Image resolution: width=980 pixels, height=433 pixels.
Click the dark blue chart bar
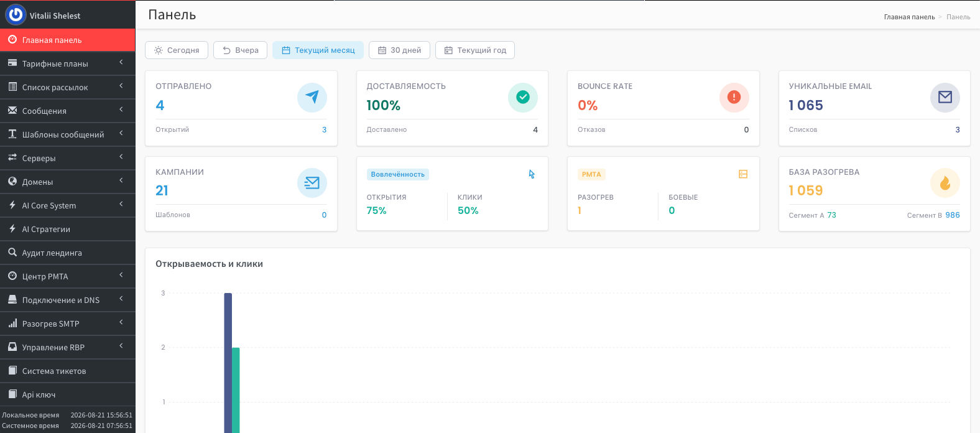(x=228, y=363)
